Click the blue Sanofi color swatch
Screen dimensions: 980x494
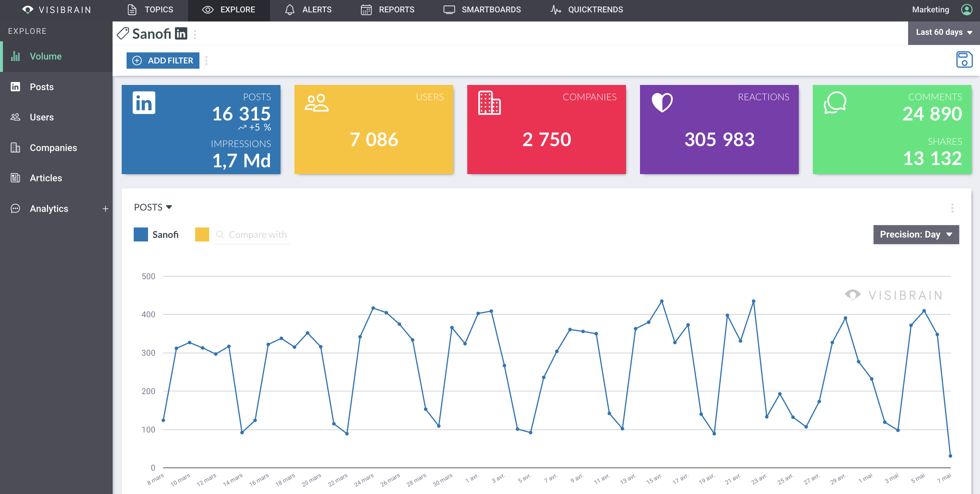point(141,234)
